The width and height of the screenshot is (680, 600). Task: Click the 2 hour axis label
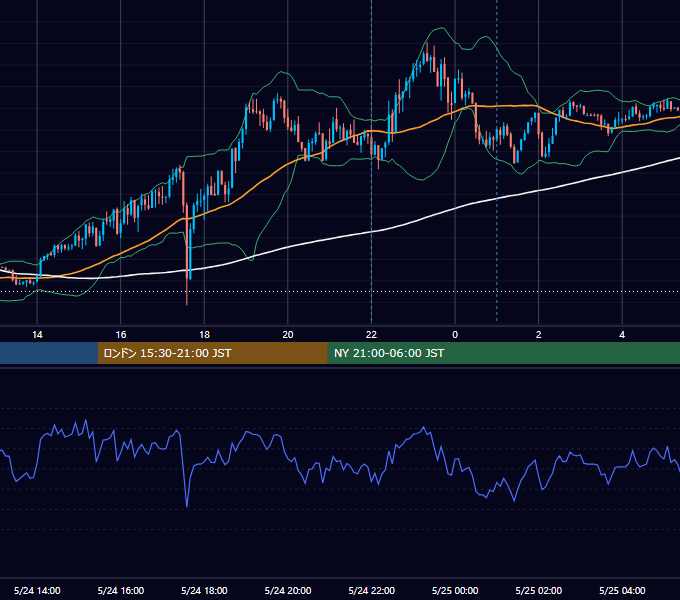tap(539, 335)
